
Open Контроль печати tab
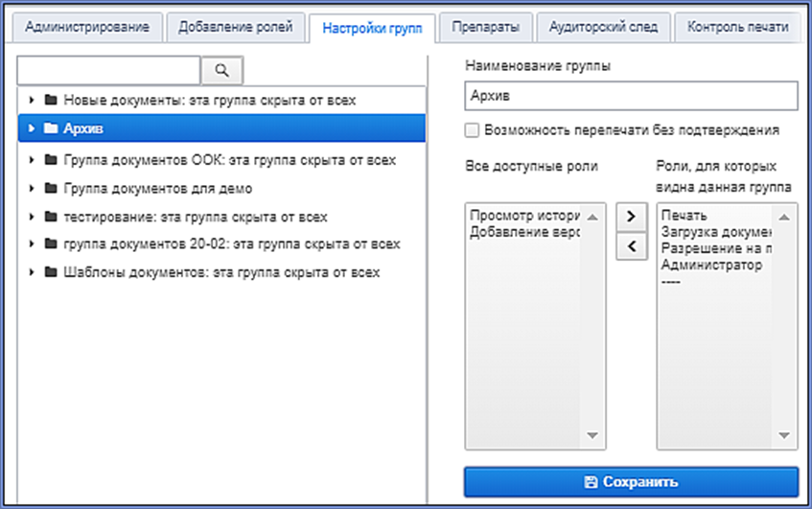point(737,27)
